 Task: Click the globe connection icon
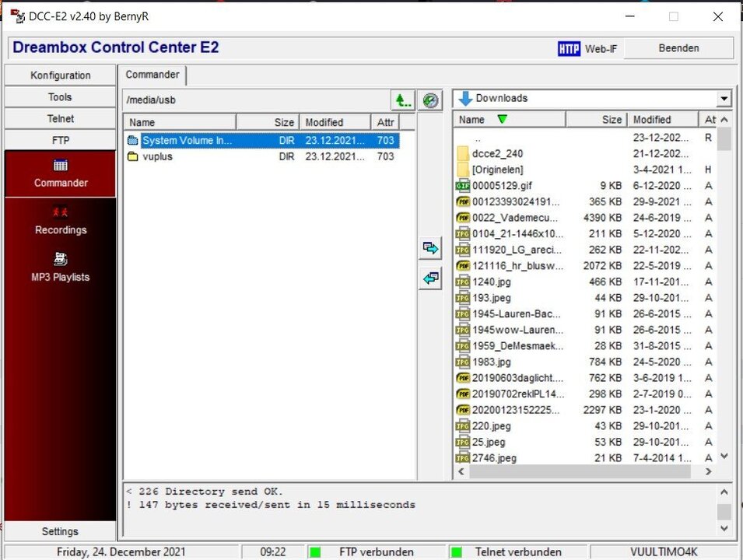[430, 100]
